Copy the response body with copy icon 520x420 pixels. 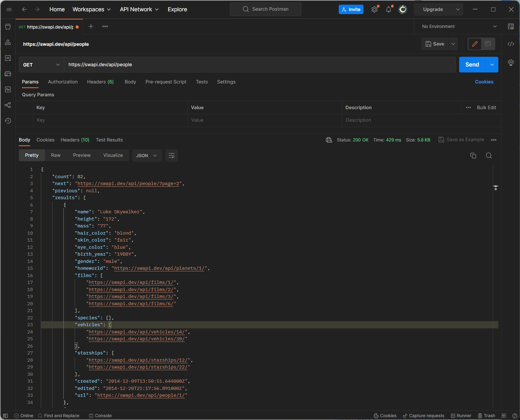pyautogui.click(x=473, y=156)
